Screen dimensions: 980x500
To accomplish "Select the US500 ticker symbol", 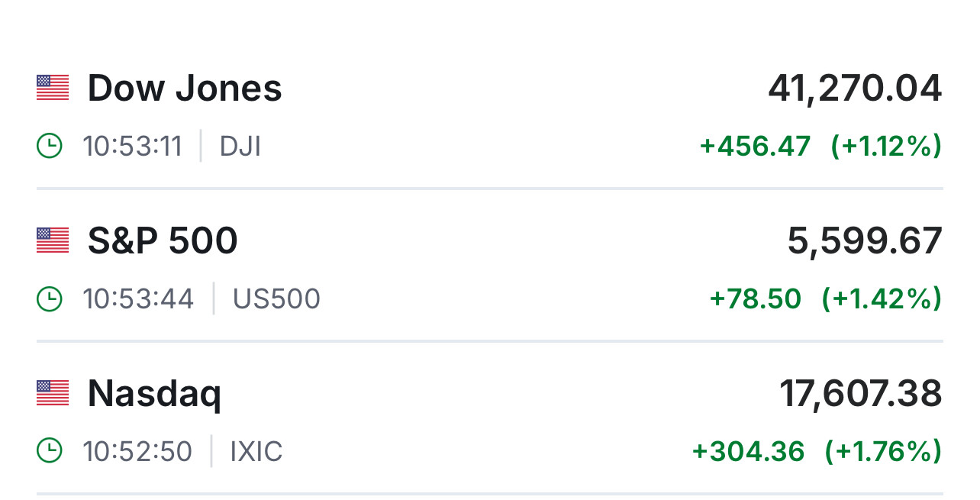I will 276,298.
